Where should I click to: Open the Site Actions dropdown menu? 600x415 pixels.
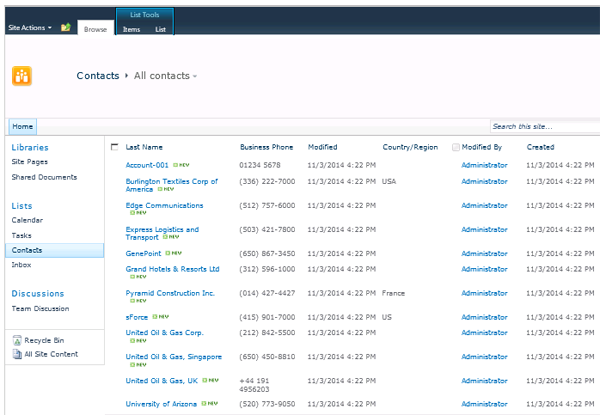click(29, 28)
